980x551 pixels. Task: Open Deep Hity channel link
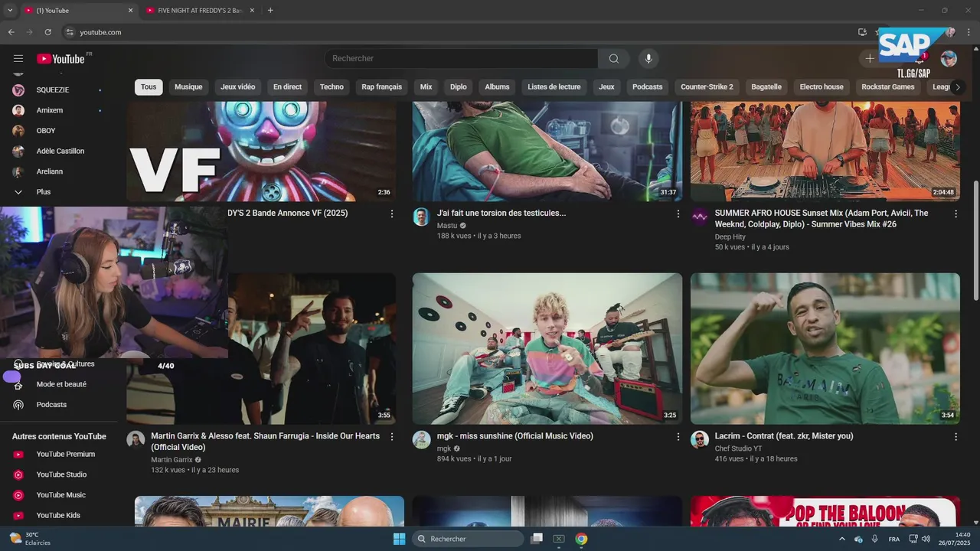[x=730, y=237]
